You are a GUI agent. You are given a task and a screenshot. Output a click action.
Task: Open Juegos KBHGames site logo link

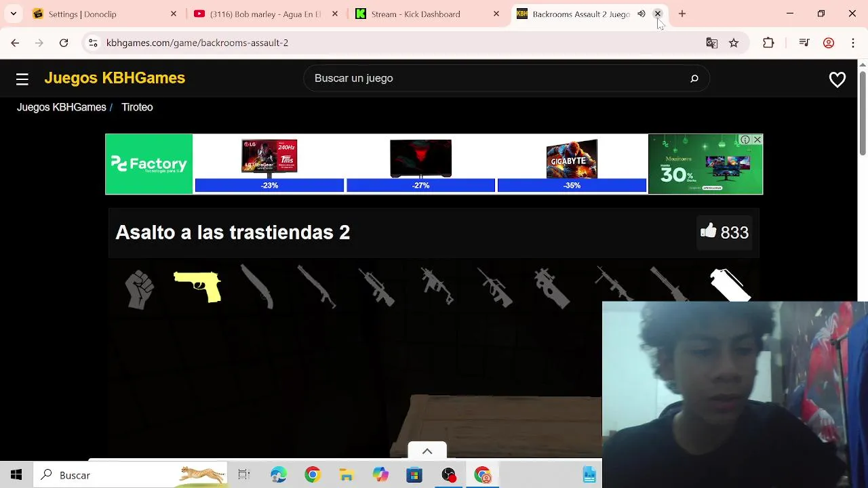click(x=115, y=78)
